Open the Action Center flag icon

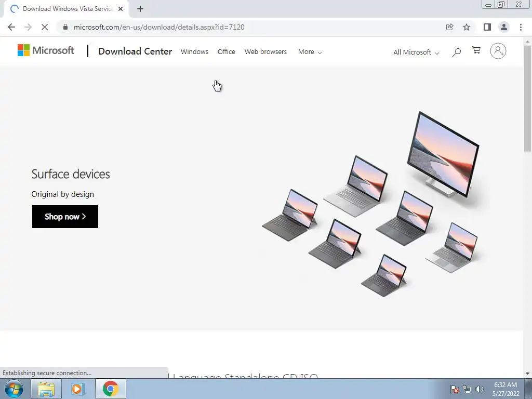click(x=454, y=389)
